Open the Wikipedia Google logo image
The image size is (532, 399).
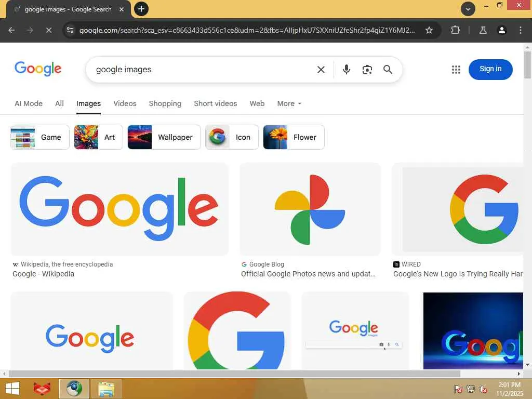click(x=119, y=209)
